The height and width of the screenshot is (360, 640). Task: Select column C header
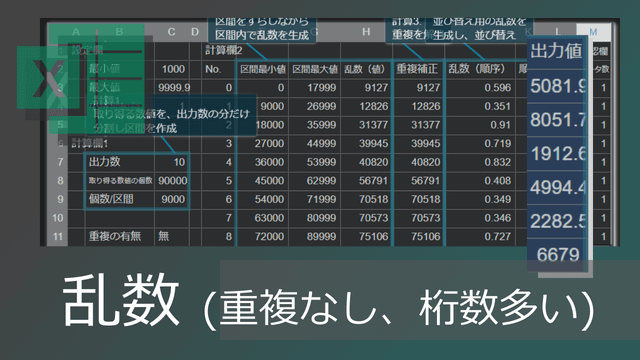pyautogui.click(x=171, y=32)
